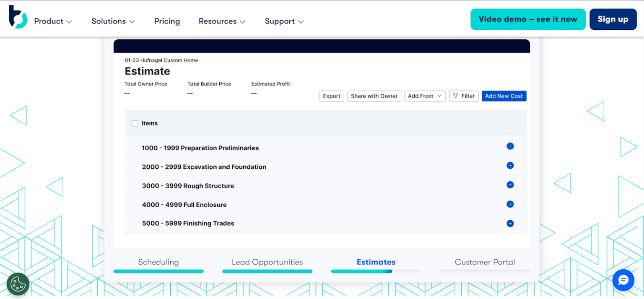Open the Pricing page

coord(167,21)
